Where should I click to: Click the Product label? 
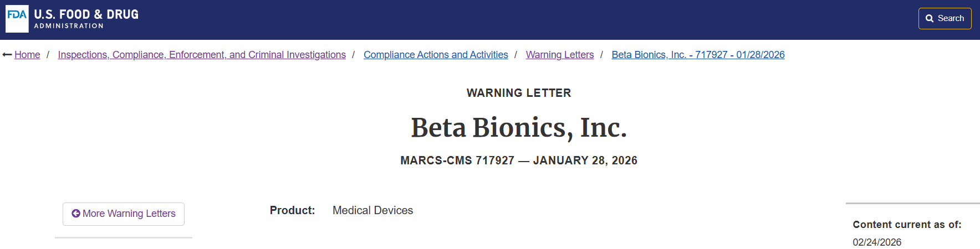pyautogui.click(x=292, y=210)
